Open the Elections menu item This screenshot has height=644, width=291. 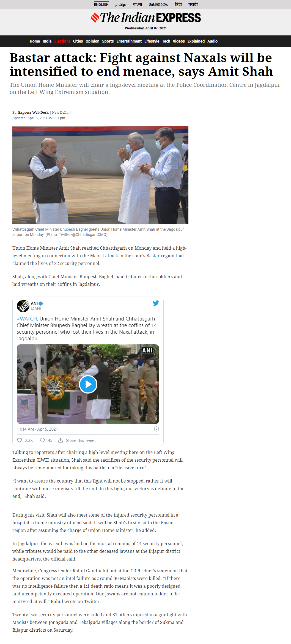tap(62, 41)
